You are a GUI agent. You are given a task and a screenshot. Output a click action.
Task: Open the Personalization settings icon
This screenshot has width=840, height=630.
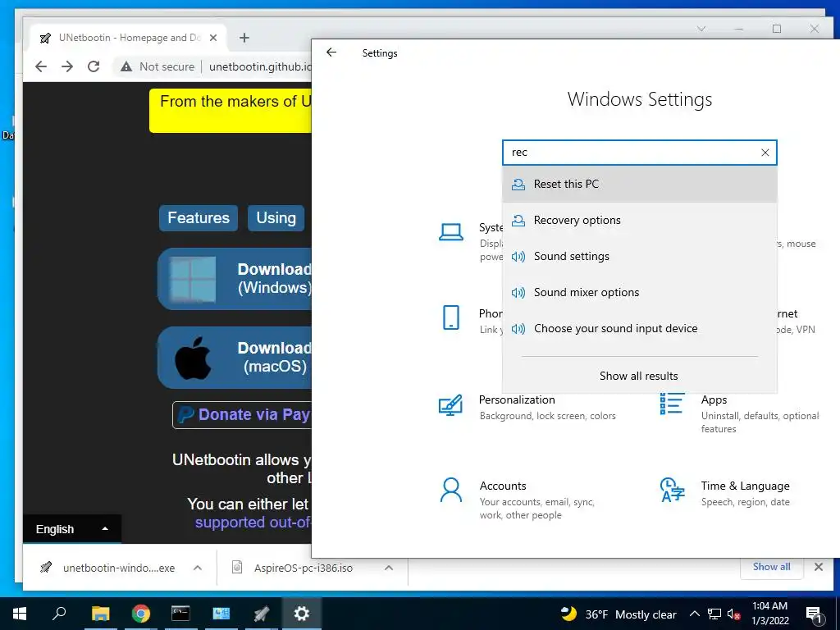450,405
